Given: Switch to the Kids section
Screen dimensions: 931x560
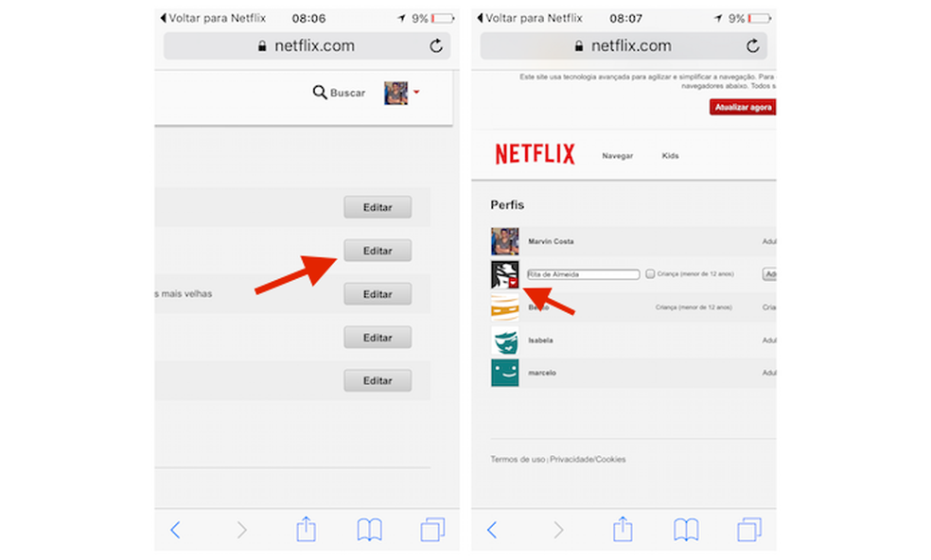Looking at the screenshot, I should [670, 155].
